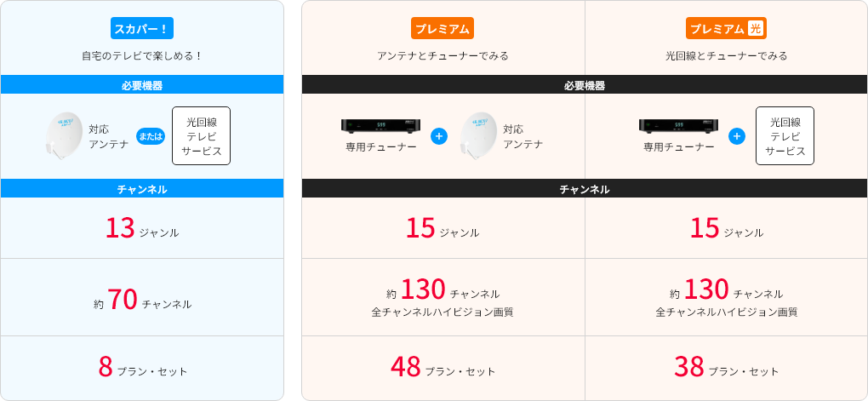Click the 38 プラン・セット cell
Screen dimensions: 868x401
726,368
